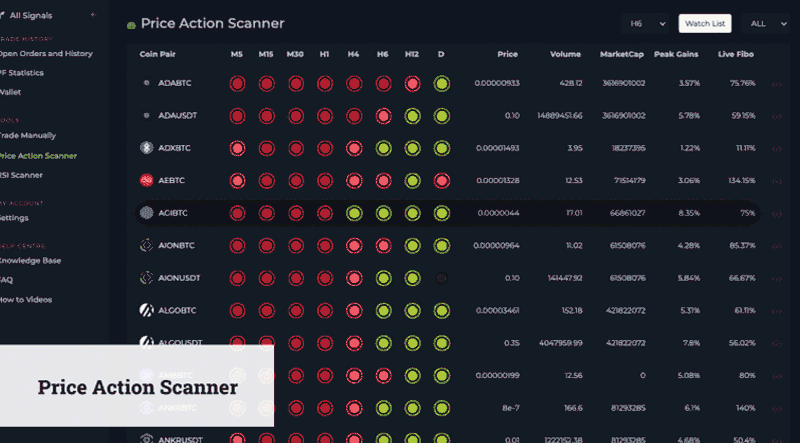Viewport: 800px width, 443px height.
Task: Sort table by Peak Gains column
Action: [x=676, y=54]
